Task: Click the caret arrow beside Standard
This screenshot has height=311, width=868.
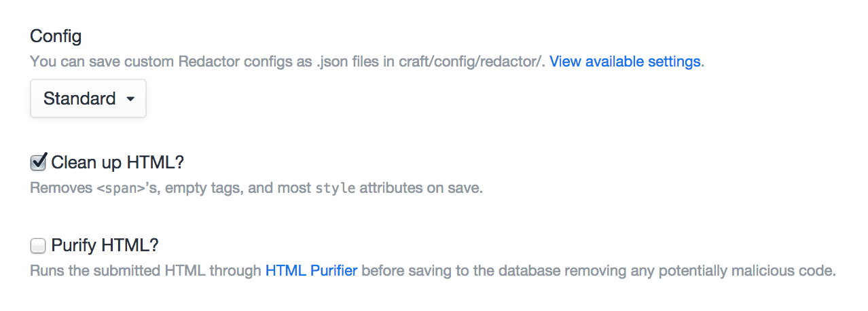Action: point(130,99)
